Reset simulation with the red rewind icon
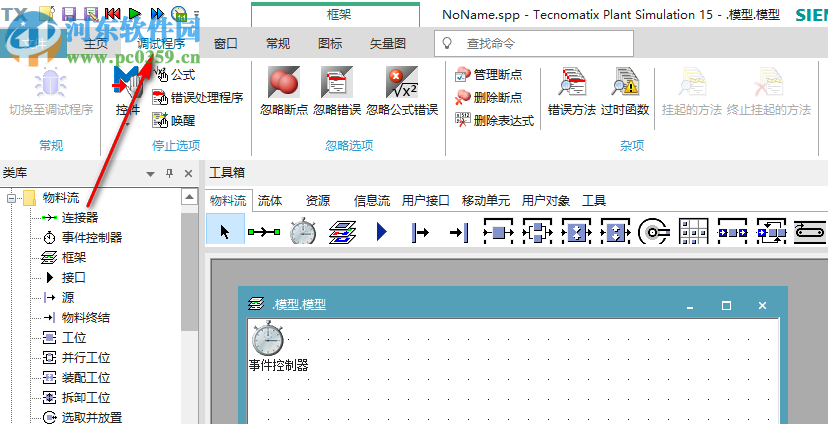The height and width of the screenshot is (424, 828). point(113,13)
